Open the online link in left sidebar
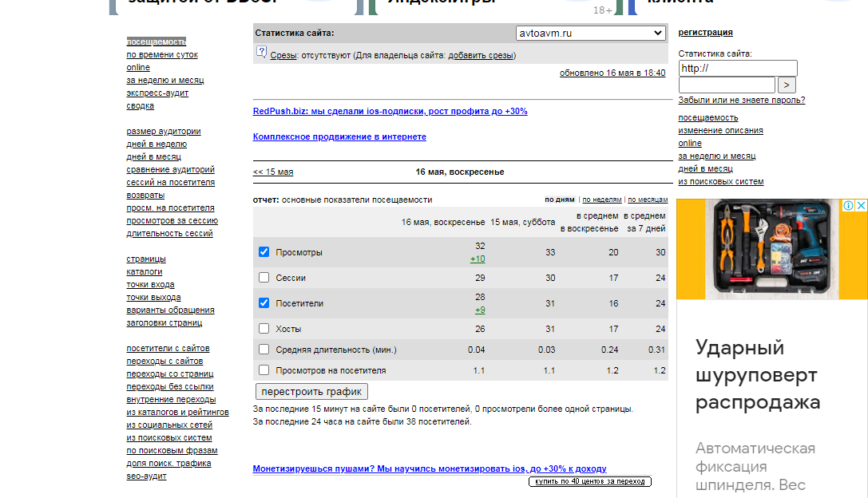 (138, 67)
